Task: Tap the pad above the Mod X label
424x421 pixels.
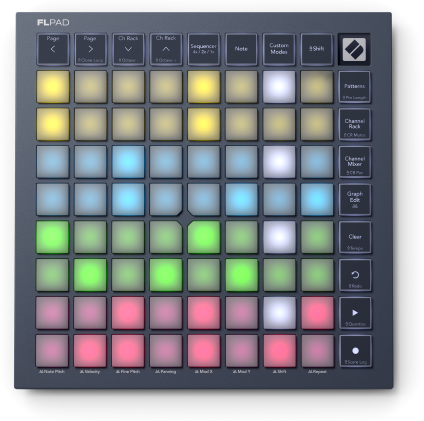Action: [x=203, y=351]
